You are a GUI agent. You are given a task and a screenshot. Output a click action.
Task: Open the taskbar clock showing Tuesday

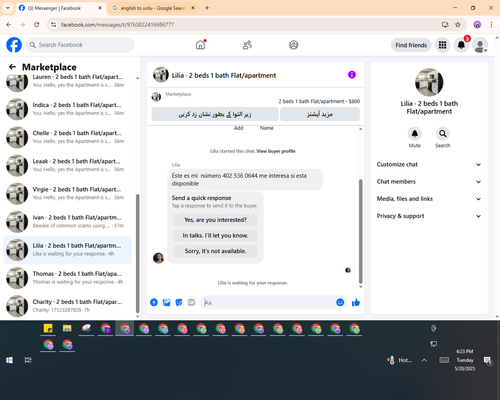tap(465, 360)
